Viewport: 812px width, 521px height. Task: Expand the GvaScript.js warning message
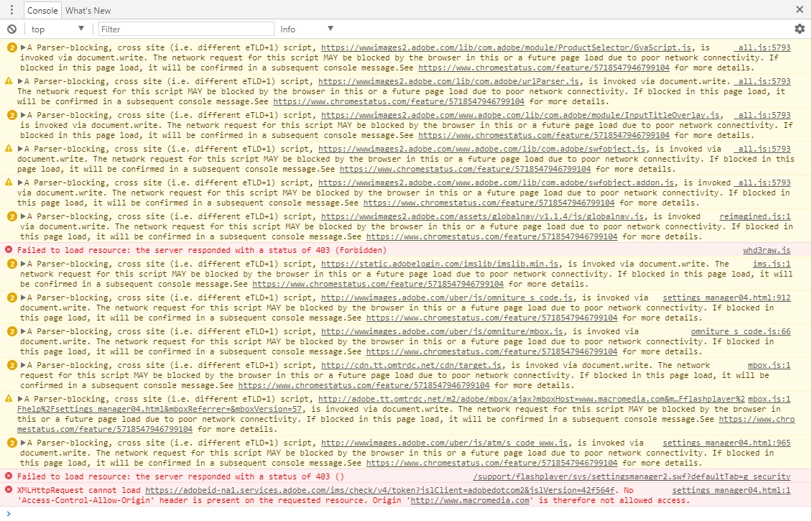[23, 47]
